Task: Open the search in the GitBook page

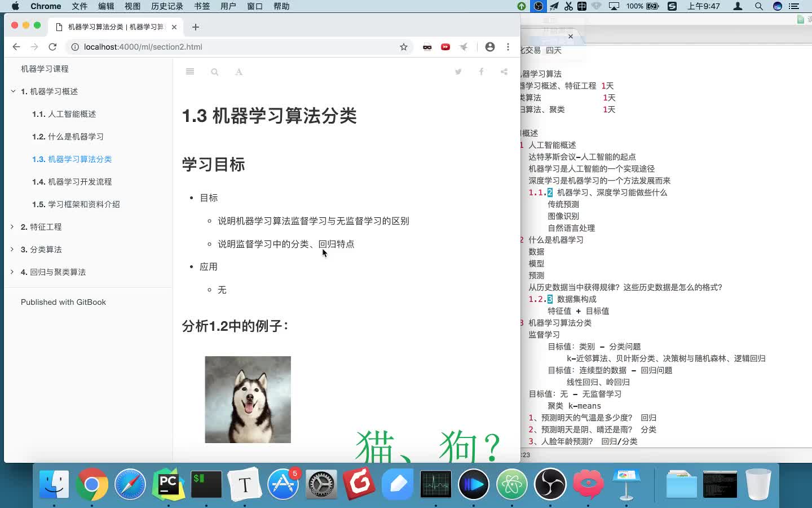Action: click(214, 72)
